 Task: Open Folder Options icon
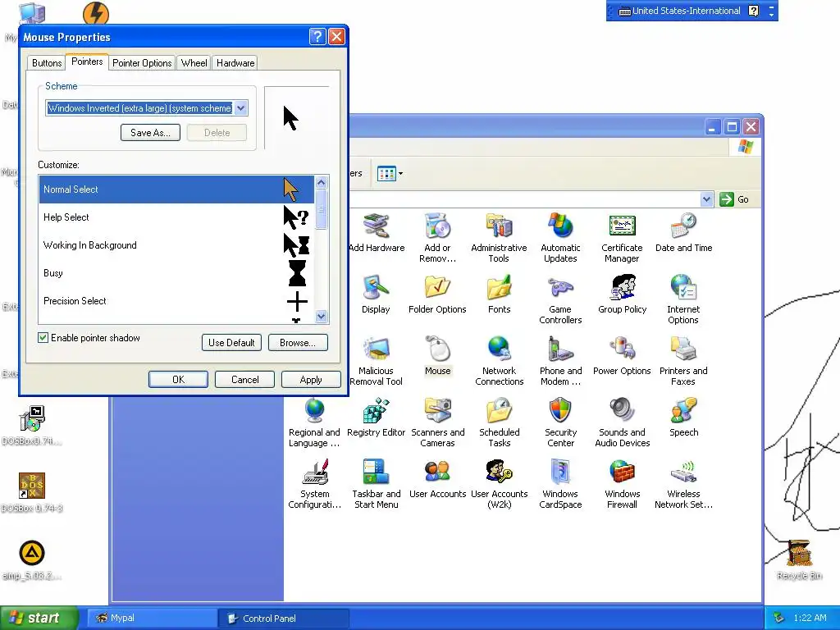tap(438, 287)
